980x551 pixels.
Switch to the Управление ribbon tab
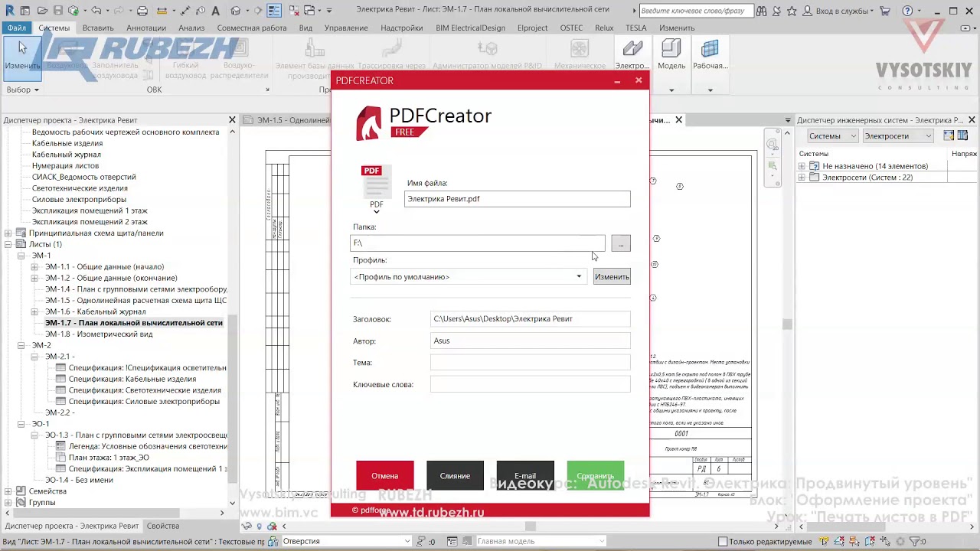coord(346,28)
